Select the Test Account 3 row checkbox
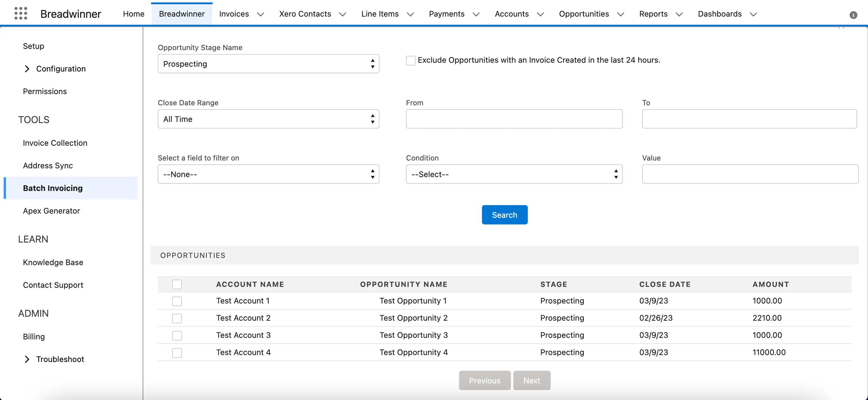Screen dimensions: 868x400 coord(177,335)
